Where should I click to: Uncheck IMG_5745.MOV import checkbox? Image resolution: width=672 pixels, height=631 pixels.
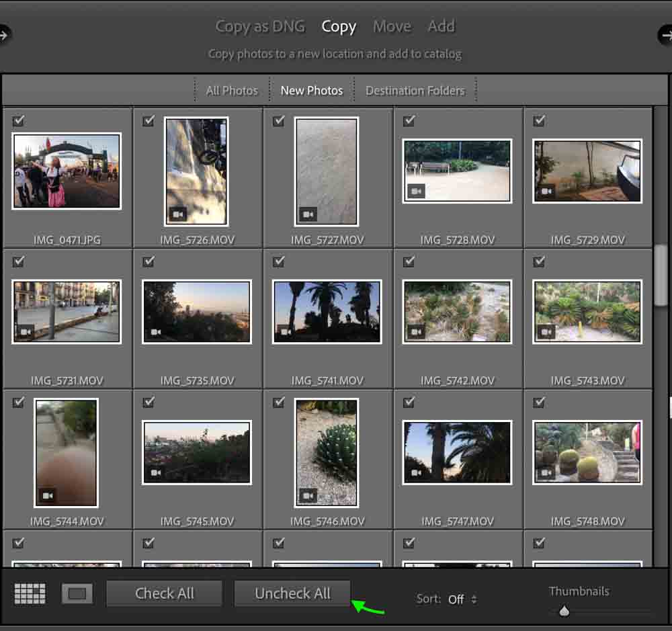(149, 402)
